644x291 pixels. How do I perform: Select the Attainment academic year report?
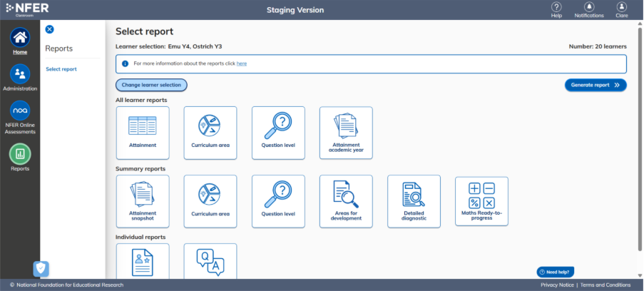[346, 133]
